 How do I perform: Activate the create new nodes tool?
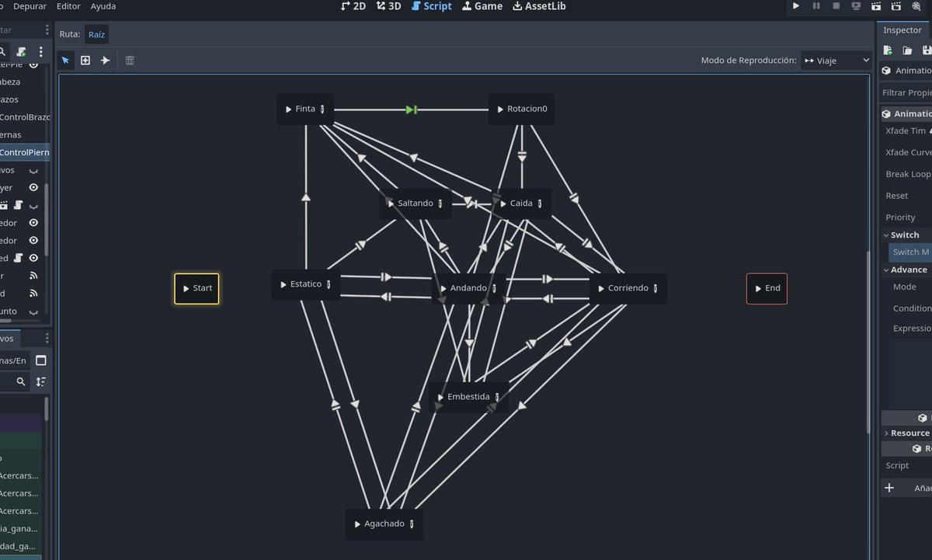(85, 60)
